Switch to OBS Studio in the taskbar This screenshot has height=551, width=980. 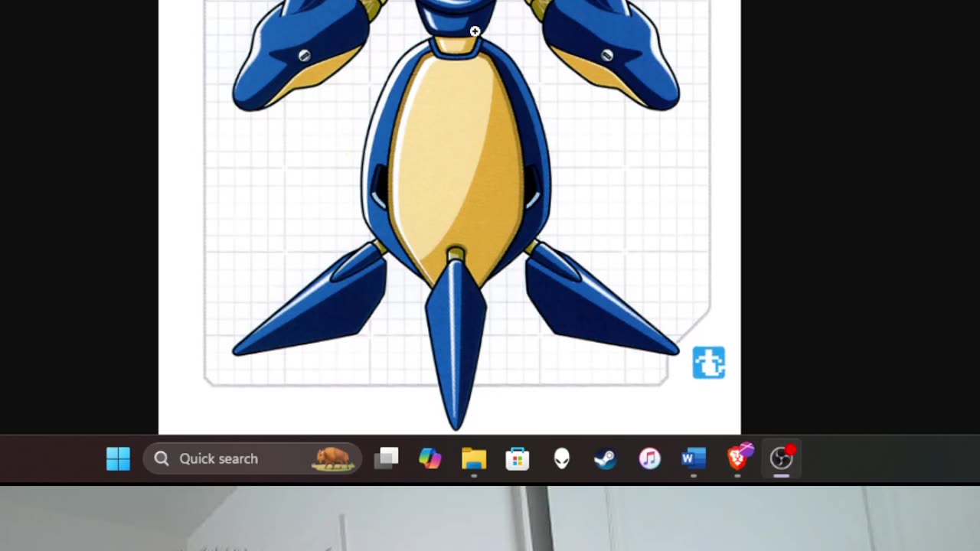point(782,458)
